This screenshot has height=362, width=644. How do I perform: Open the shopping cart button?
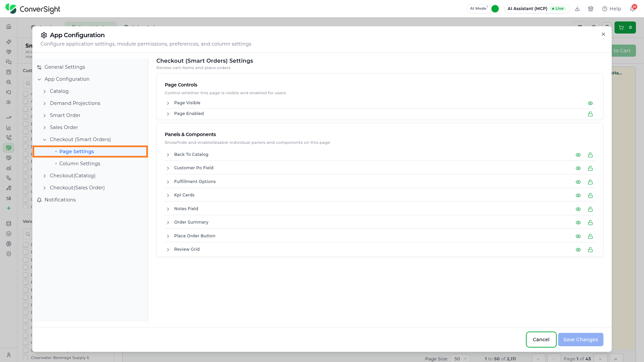pos(625,27)
